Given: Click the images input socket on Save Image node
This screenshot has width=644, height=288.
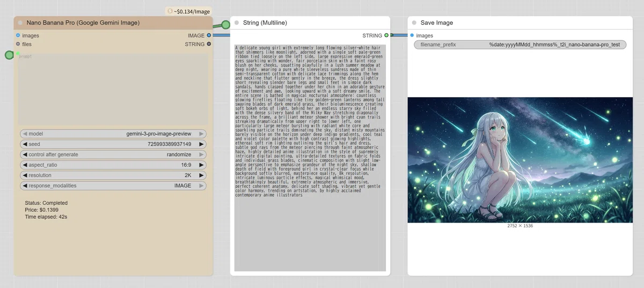Looking at the screenshot, I should (x=412, y=35).
